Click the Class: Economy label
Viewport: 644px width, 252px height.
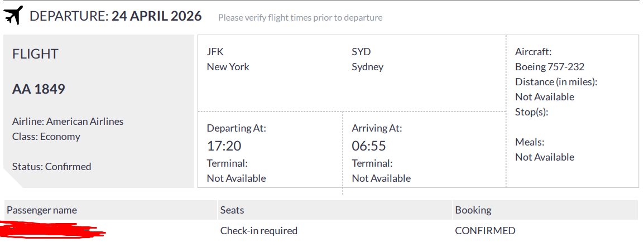point(46,137)
